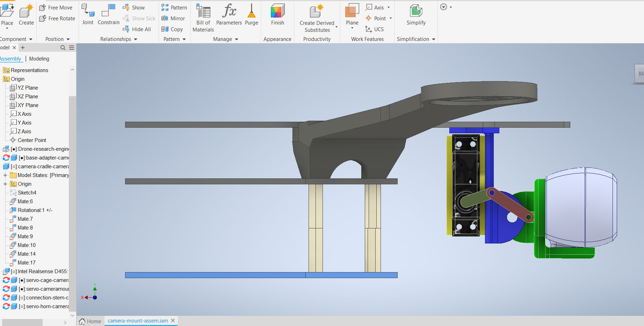Click the Purge icon
This screenshot has height=326, width=644.
coord(251,14)
